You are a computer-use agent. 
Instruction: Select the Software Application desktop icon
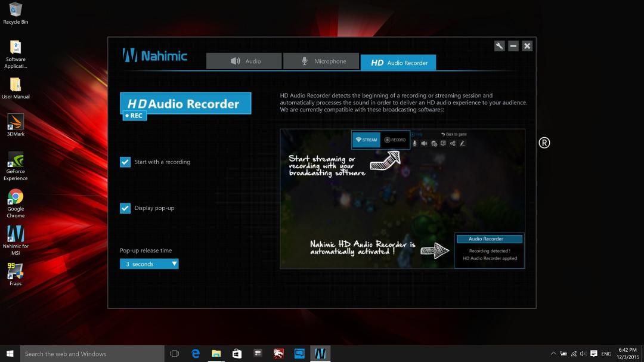click(16, 55)
